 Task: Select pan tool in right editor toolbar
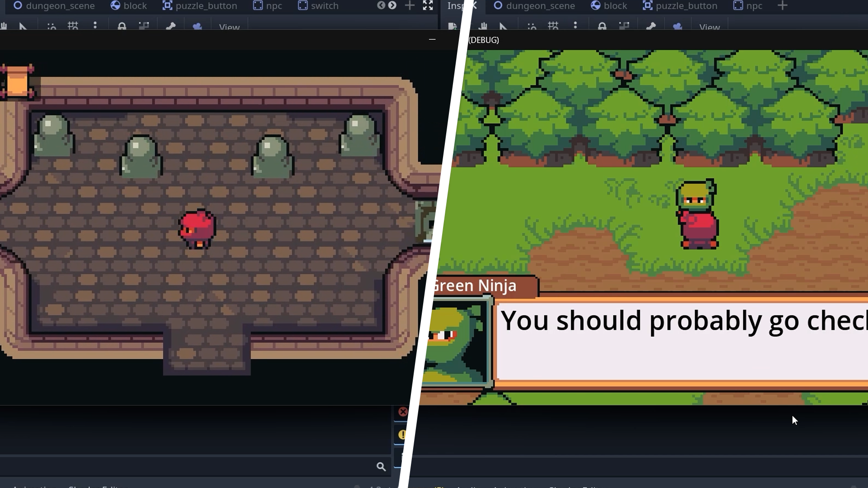[483, 27]
